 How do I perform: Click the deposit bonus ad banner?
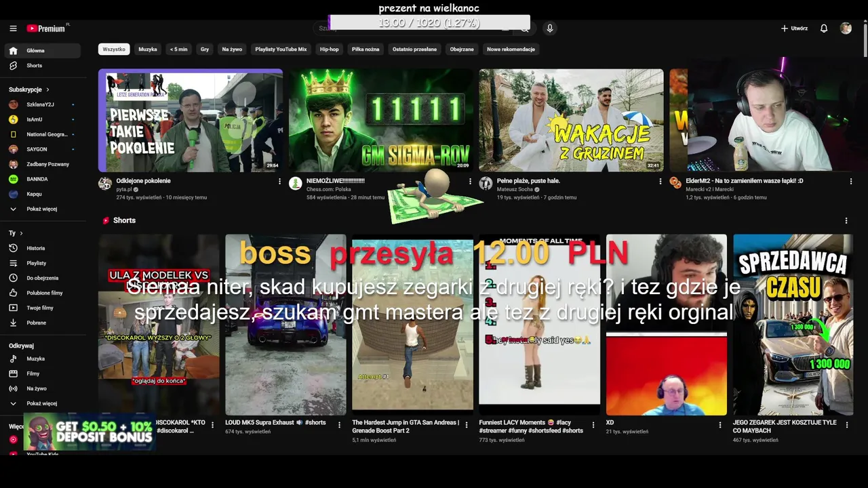click(90, 432)
